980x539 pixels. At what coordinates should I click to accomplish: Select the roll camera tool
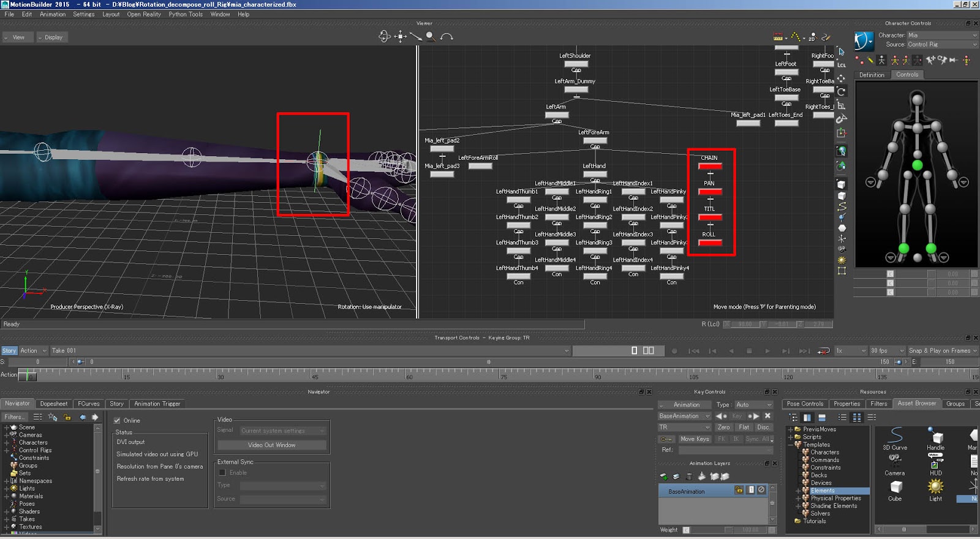pyautogui.click(x=447, y=37)
